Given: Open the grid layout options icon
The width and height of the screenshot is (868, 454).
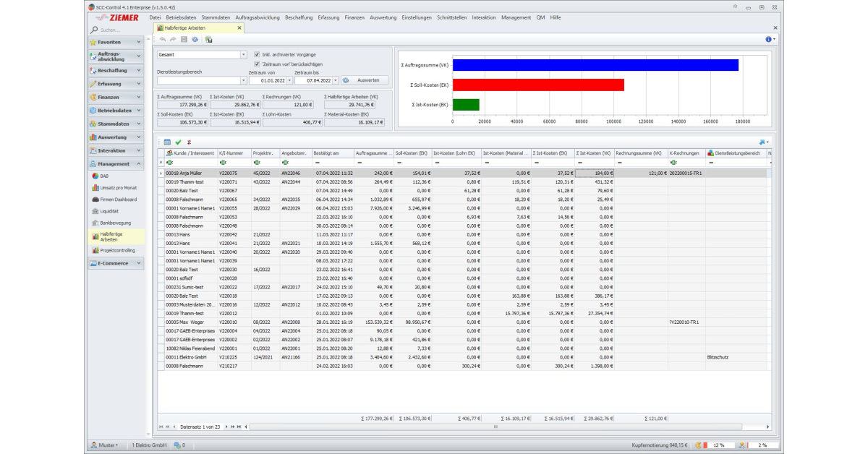Looking at the screenshot, I should point(762,142).
